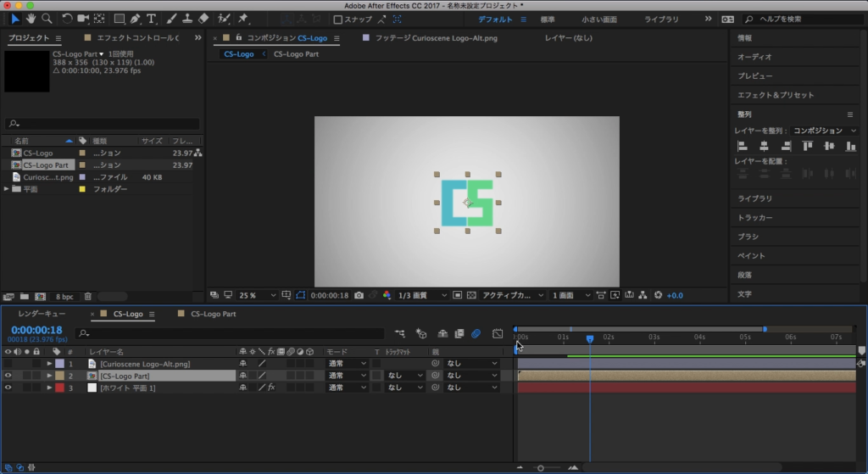Enable the スナップ (Snap) checkbox
Viewport: 868px width, 474px height.
338,20
